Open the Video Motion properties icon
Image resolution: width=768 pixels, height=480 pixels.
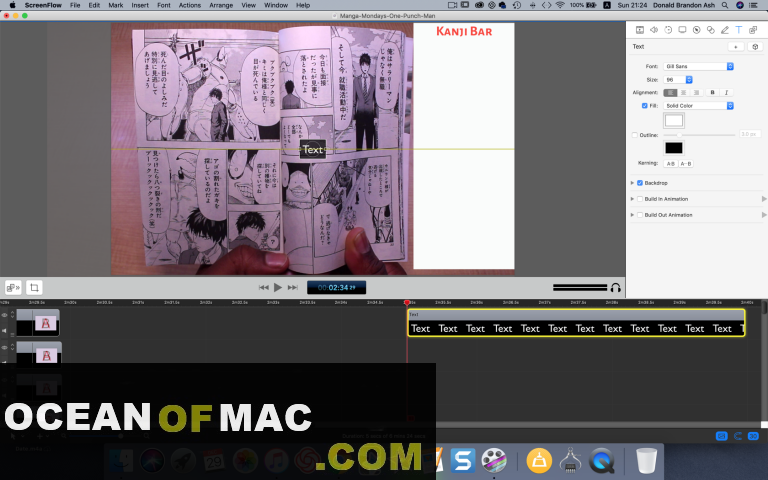pos(668,30)
